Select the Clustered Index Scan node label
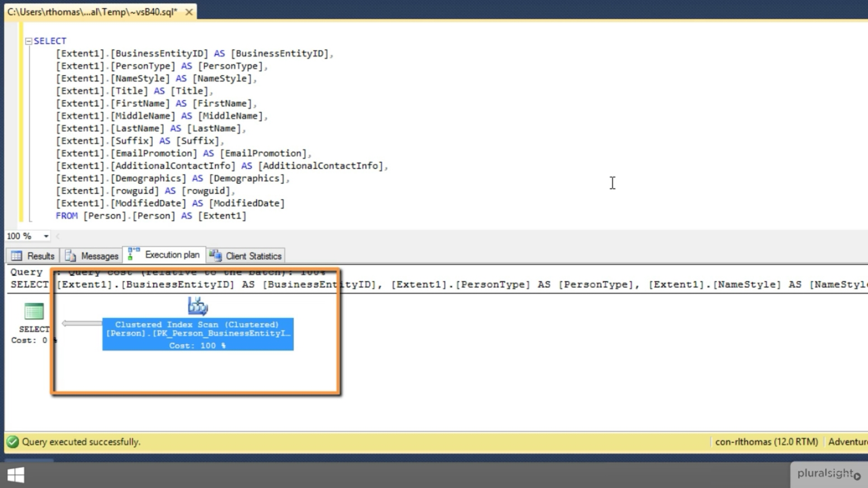Image resolution: width=868 pixels, height=488 pixels. pos(198,334)
